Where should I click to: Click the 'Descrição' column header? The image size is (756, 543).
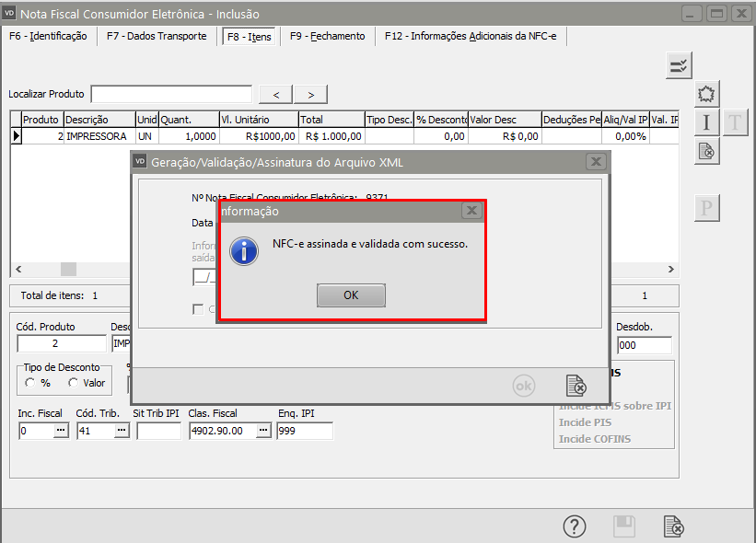99,120
